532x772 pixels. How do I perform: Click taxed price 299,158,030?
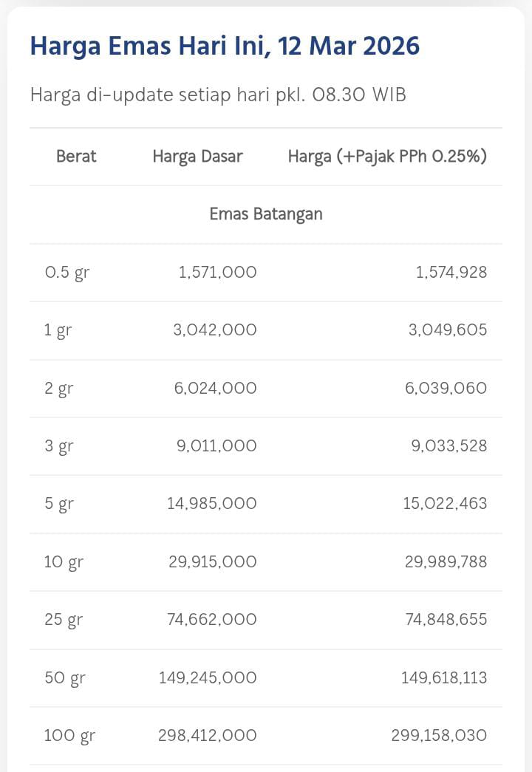coord(439,735)
